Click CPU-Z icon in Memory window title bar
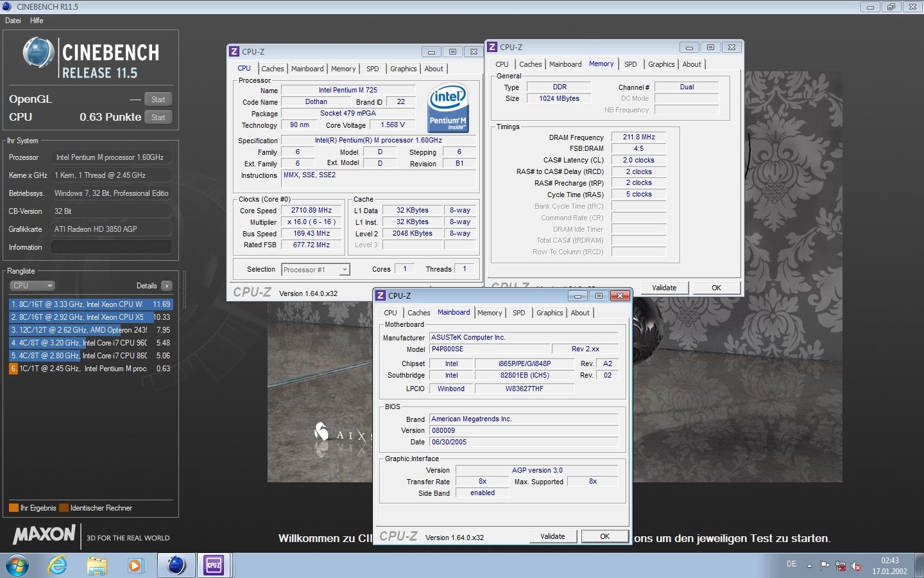Image resolution: width=924 pixels, height=578 pixels. [x=492, y=47]
